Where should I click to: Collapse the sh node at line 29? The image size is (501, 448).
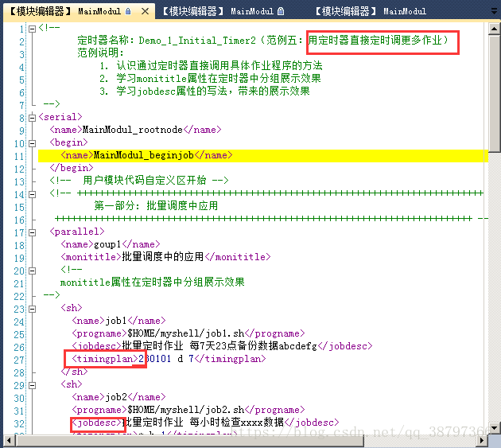32,386
